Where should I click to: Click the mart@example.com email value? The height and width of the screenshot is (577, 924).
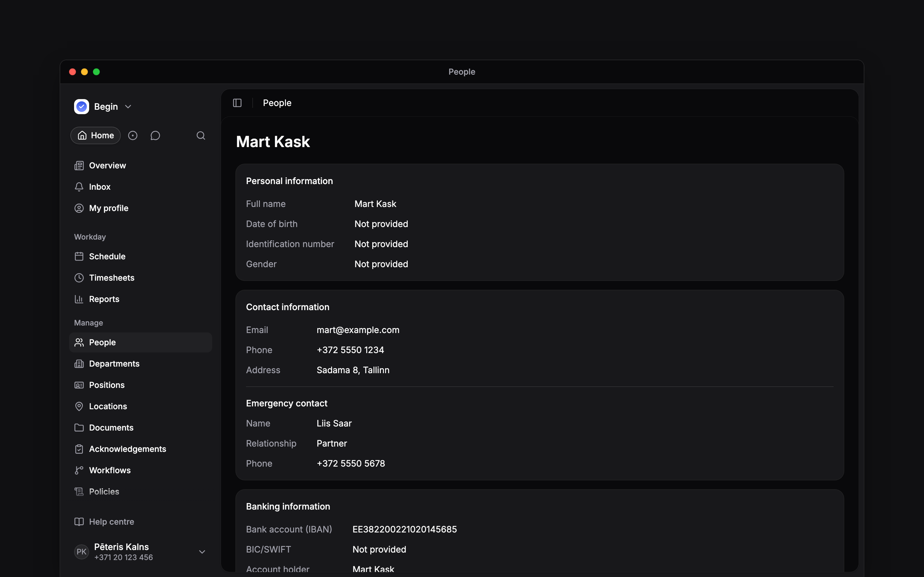click(358, 330)
